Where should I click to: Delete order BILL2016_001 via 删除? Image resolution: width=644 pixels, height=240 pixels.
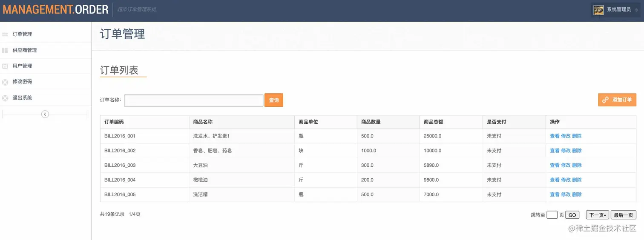click(577, 136)
